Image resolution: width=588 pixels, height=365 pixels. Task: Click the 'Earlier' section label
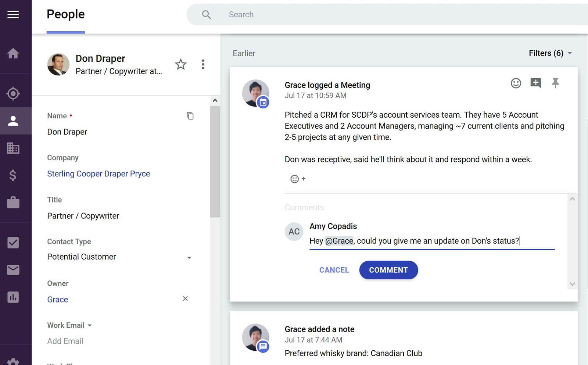pyautogui.click(x=244, y=53)
